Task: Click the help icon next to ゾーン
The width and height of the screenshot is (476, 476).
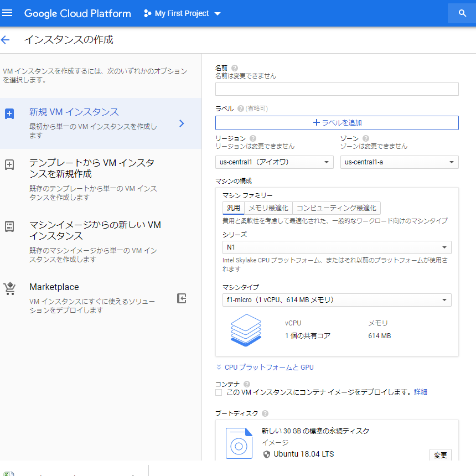Action: click(x=366, y=138)
